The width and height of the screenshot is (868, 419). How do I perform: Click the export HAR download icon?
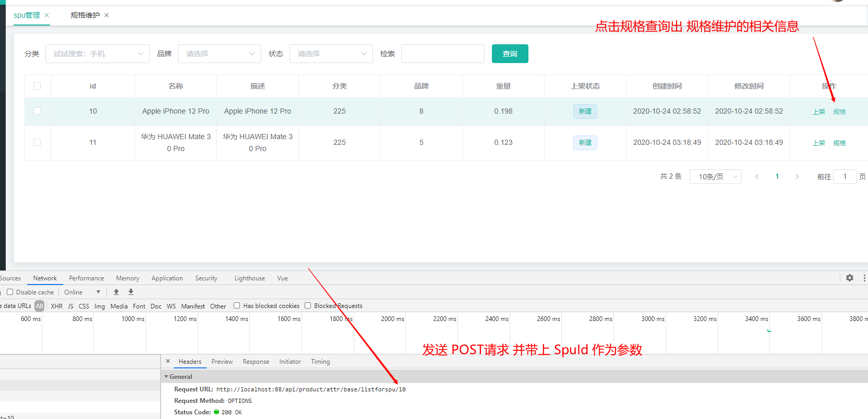coord(131,292)
